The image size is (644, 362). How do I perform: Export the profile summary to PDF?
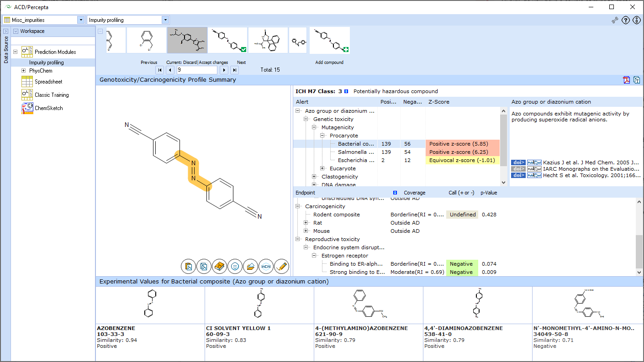tap(627, 80)
